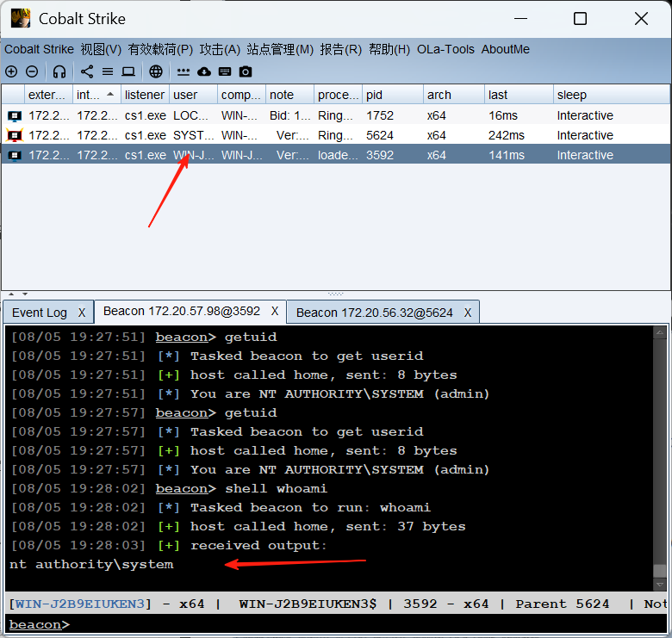This screenshot has width=672, height=638.
Task: Click the Cobalt Strike app logo icon
Action: (21, 18)
